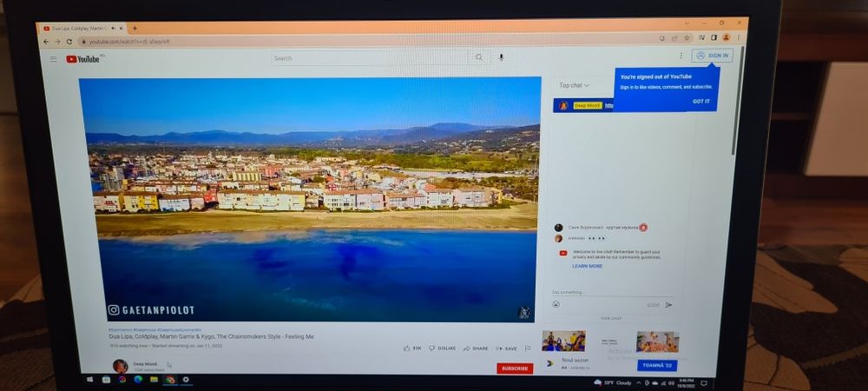Click HIDE CHAT below live chat

click(611, 319)
